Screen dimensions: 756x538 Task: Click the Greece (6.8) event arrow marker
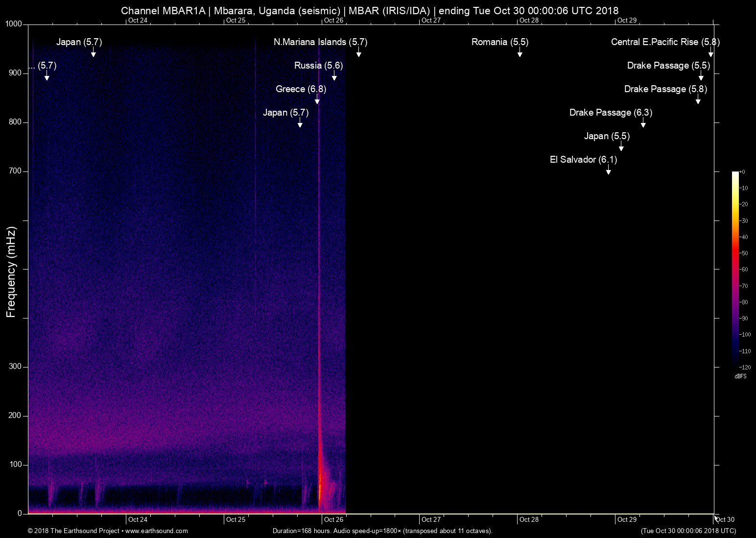[316, 101]
